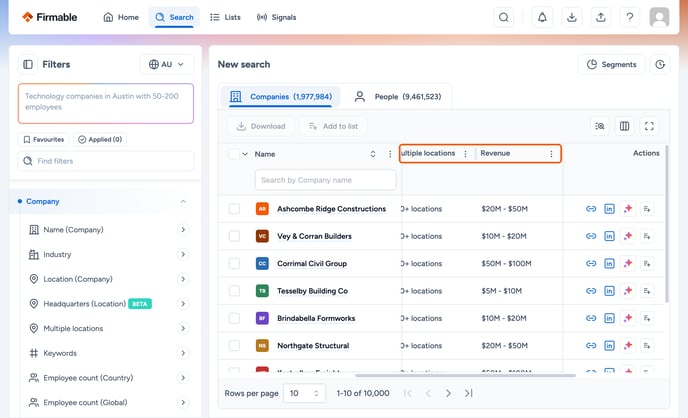Select Vey & Corran Builders checkbox
Screen dimensions: 688x418
(234, 236)
